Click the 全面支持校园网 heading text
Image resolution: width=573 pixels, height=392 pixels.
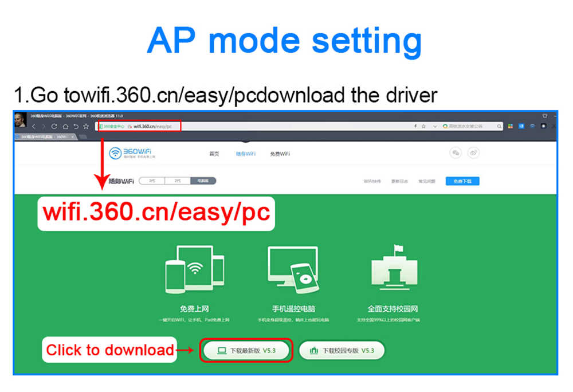(x=393, y=309)
